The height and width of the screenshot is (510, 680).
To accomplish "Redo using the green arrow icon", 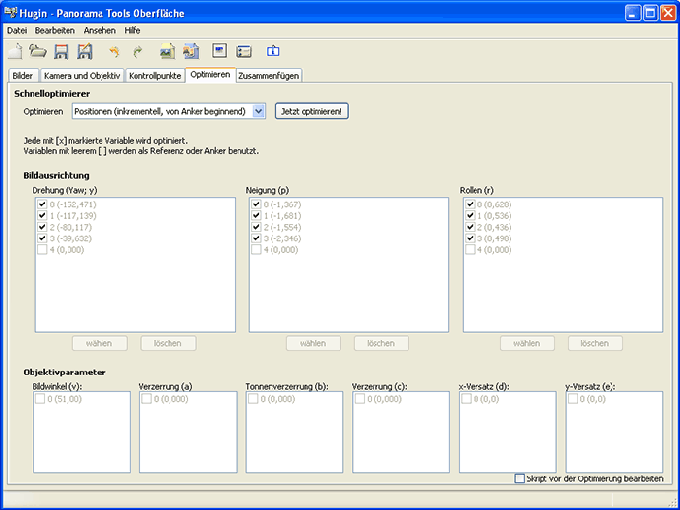I will pyautogui.click(x=137, y=52).
